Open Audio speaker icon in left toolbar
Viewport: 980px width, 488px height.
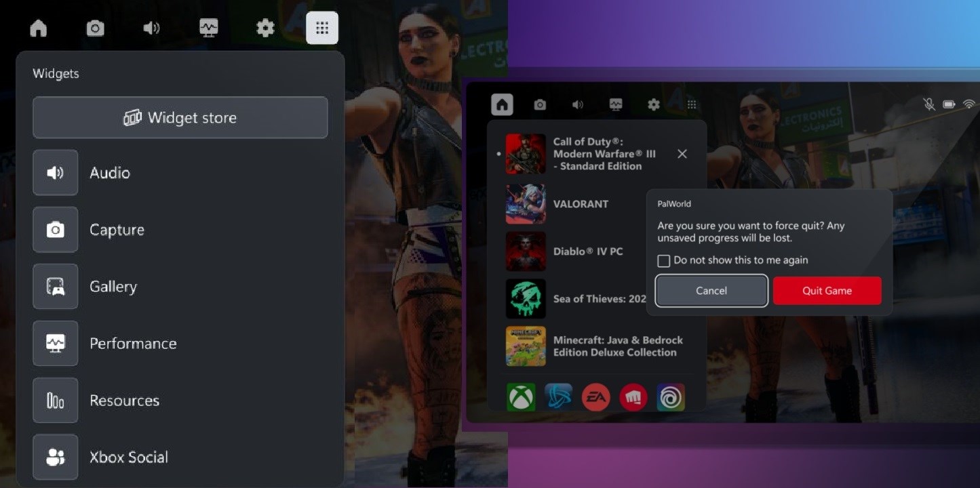pyautogui.click(x=151, y=28)
